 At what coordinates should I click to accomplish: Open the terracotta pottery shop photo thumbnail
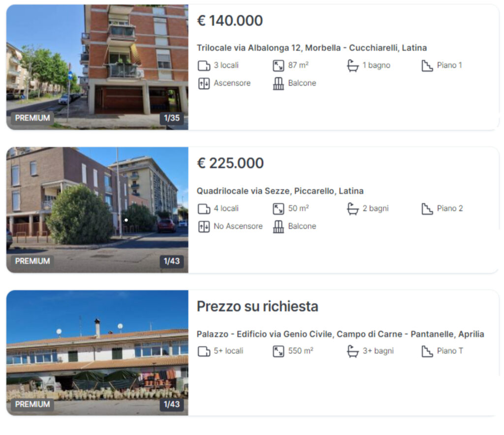(x=97, y=353)
